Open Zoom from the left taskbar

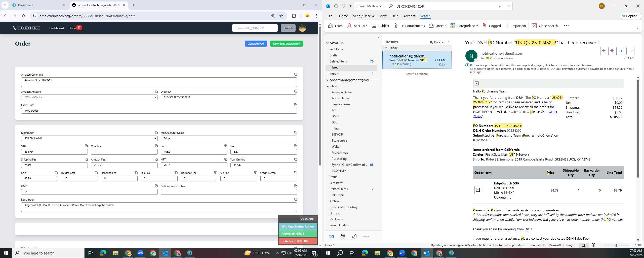pyautogui.click(x=140, y=253)
